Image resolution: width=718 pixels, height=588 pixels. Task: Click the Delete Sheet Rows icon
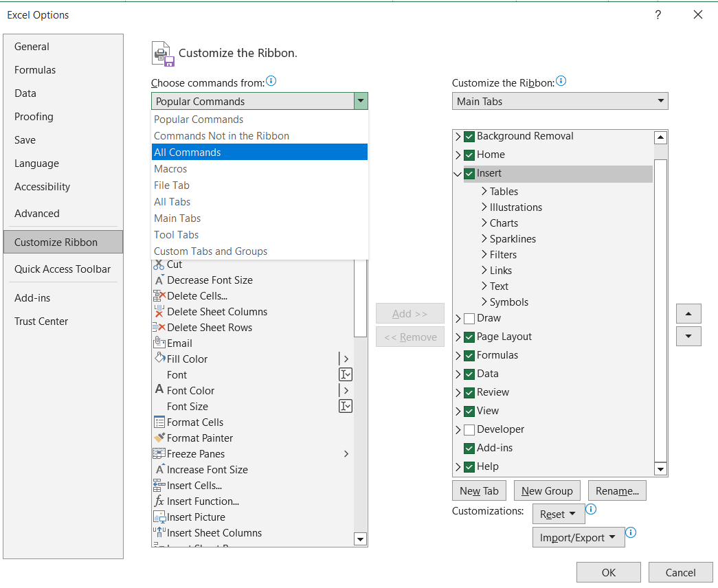pyautogui.click(x=159, y=328)
